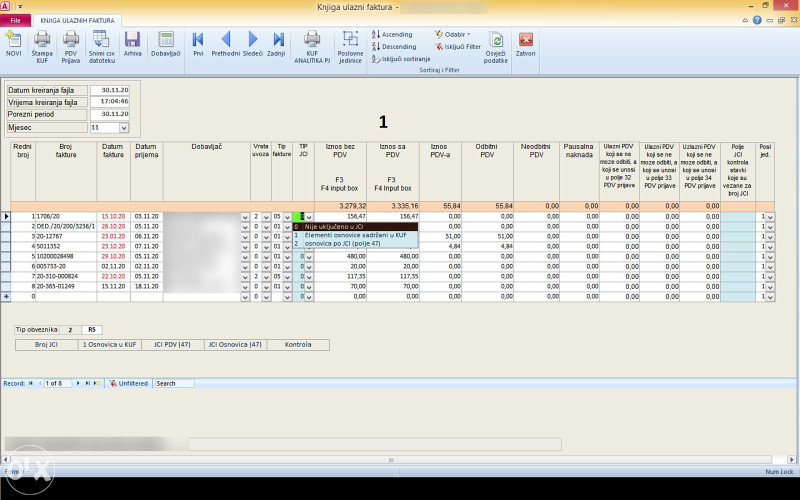Click Isključi Filter to remove filter
800x500 pixels.
[458, 46]
